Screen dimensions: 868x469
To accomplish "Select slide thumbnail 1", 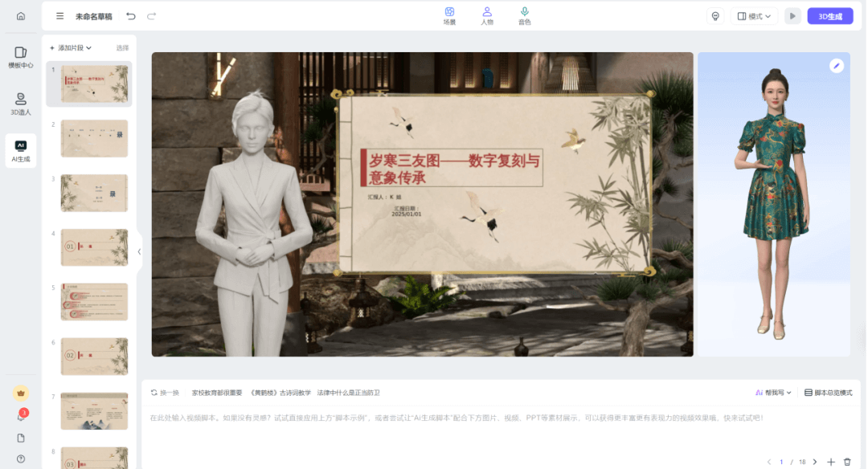I will [94, 84].
